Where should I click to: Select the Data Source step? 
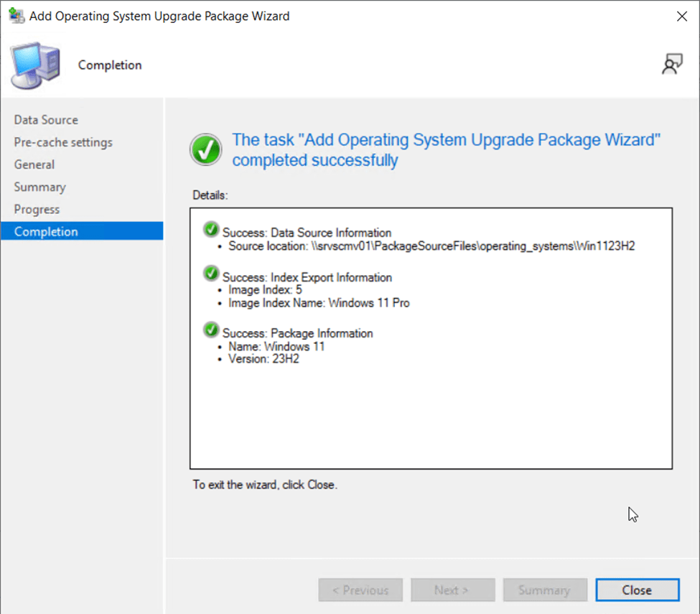pyautogui.click(x=46, y=120)
